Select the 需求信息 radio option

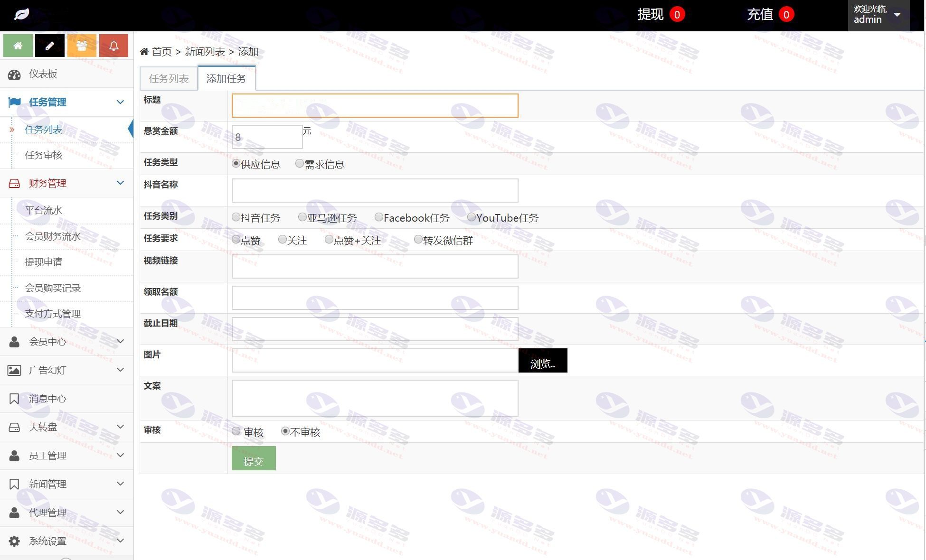(x=300, y=163)
